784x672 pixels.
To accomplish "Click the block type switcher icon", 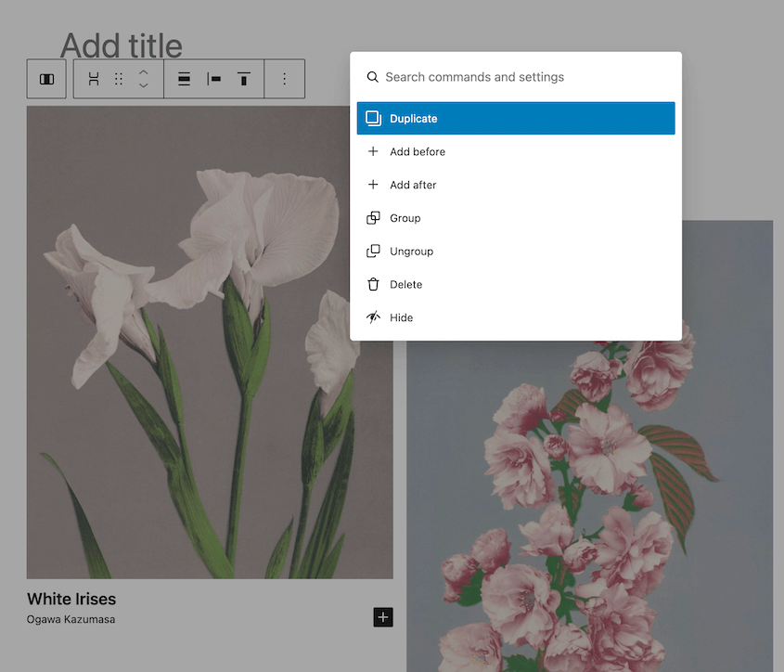I will point(94,79).
